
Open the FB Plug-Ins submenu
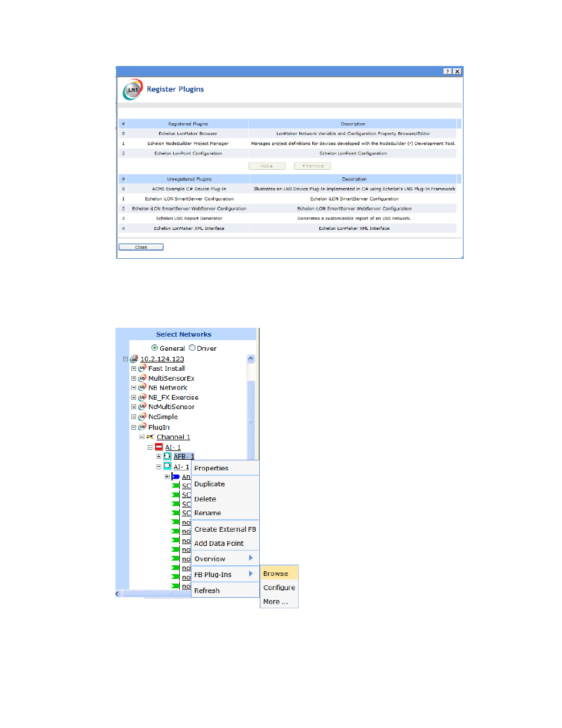225,575
